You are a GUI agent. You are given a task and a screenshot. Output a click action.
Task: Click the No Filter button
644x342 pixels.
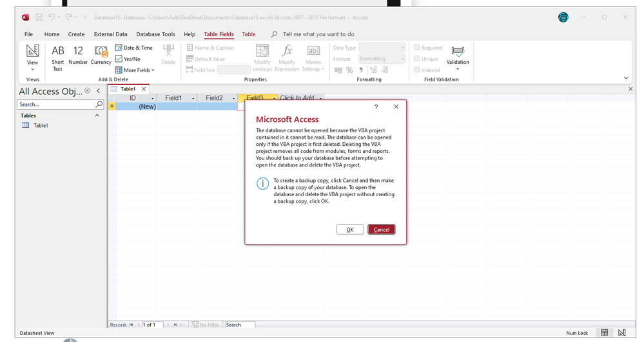[x=206, y=325]
